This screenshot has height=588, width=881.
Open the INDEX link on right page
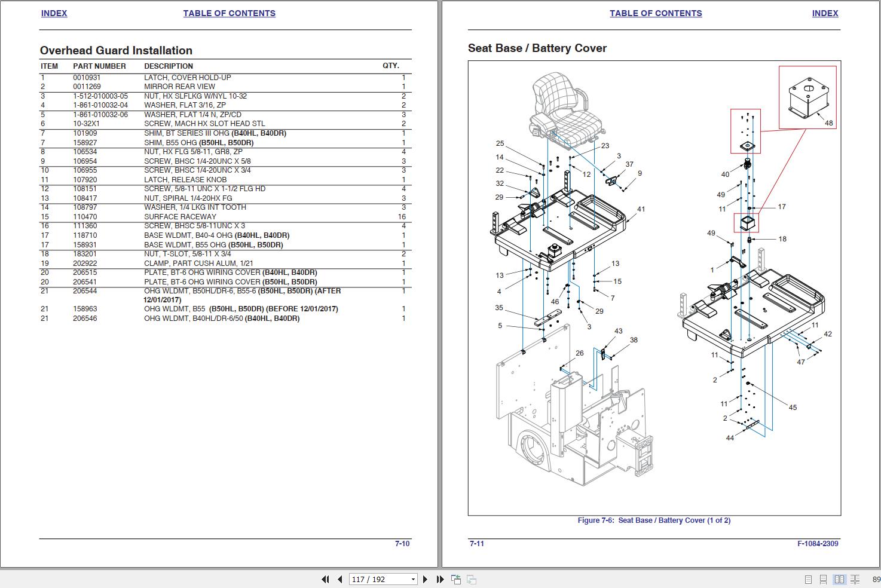coord(825,13)
